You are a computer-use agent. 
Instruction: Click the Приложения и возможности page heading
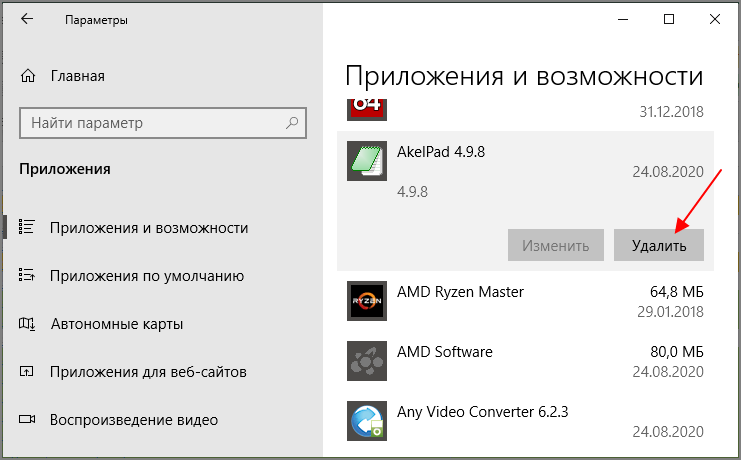[x=524, y=76]
